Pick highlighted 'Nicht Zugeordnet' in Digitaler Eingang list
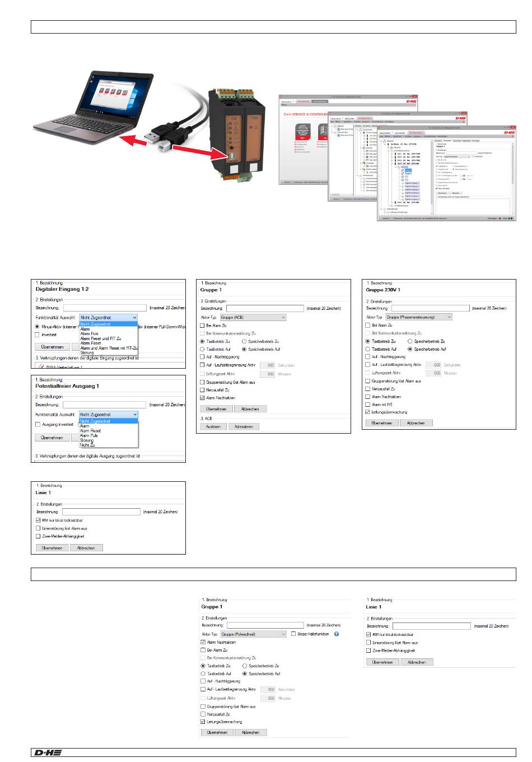Image resolution: width=532 pixels, height=762 pixels. click(x=108, y=324)
